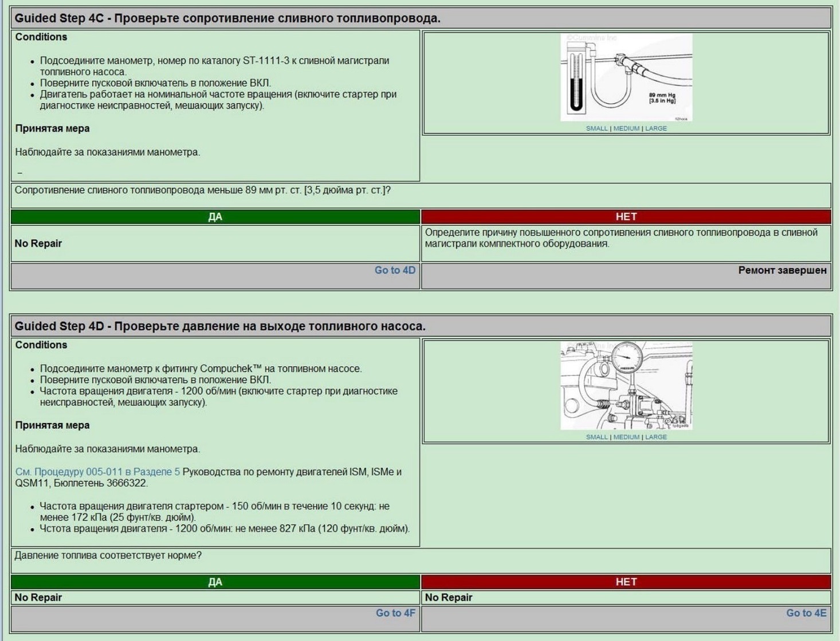Click 'No Repair' under ДА in step 4C
This screenshot has height=641, width=840.
(38, 244)
